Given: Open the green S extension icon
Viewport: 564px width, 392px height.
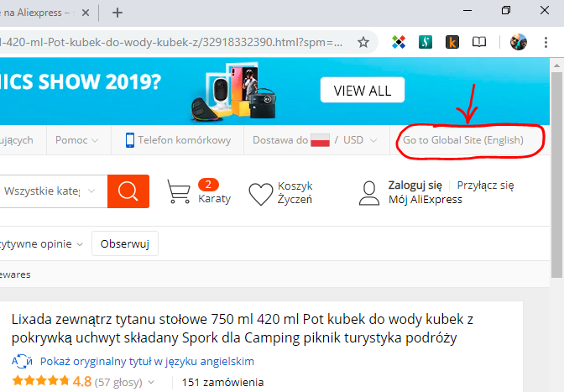Looking at the screenshot, I should (426, 43).
